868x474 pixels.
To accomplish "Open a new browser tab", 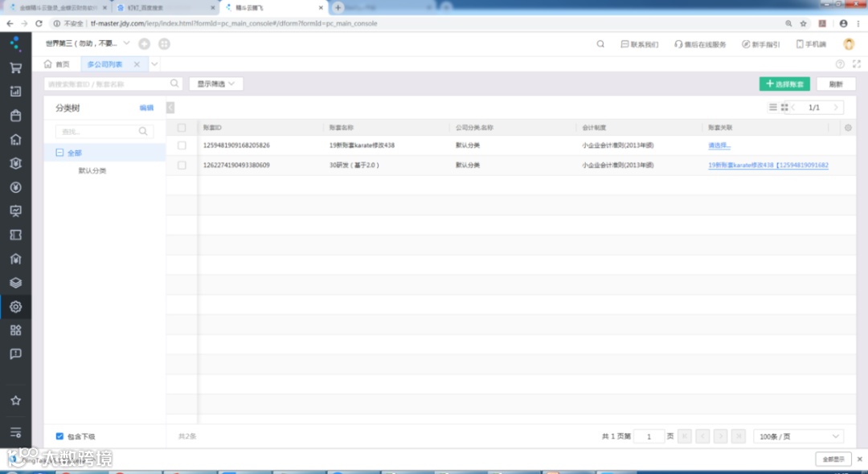I will [x=338, y=8].
